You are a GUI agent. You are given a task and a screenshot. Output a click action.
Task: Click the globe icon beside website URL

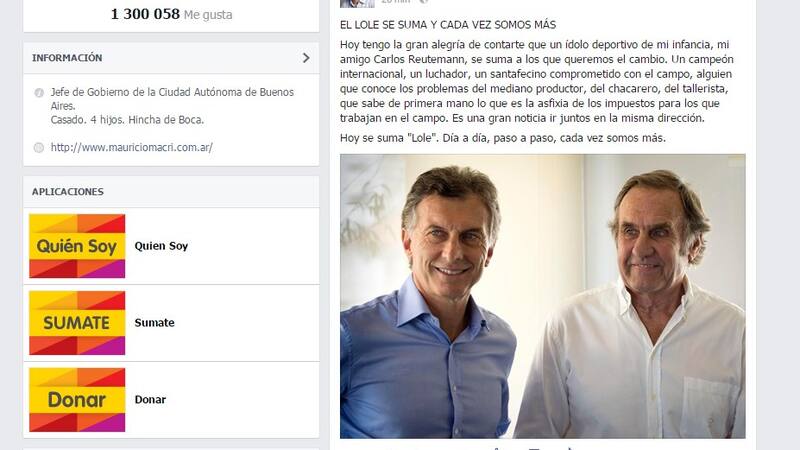[x=39, y=147]
